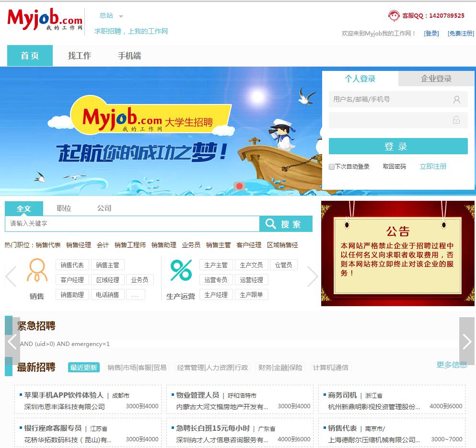Choose the 客户经理 category tag under 销售
Image resolution: width=476 pixels, height=448 pixels.
(72, 280)
